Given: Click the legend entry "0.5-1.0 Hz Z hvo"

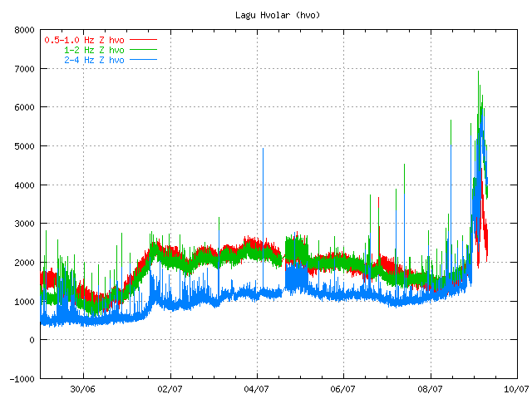Looking at the screenshot, I should (x=84, y=40).
